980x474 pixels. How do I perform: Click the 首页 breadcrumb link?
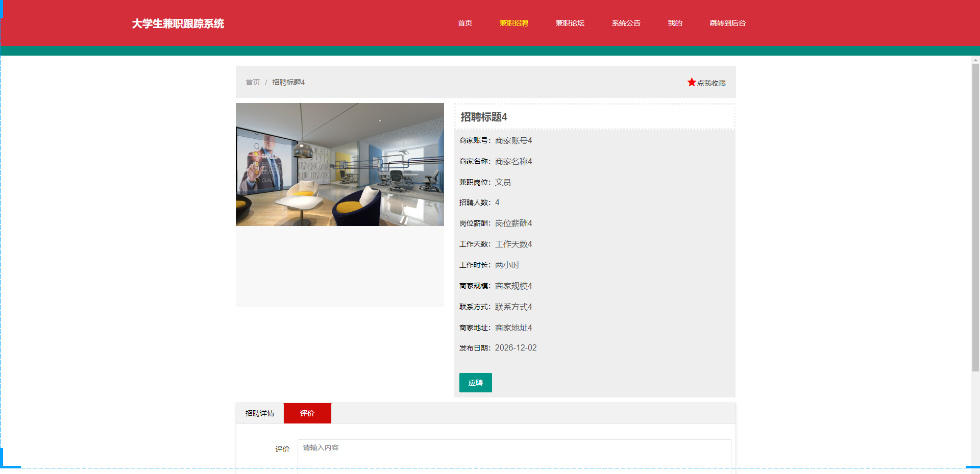click(253, 82)
